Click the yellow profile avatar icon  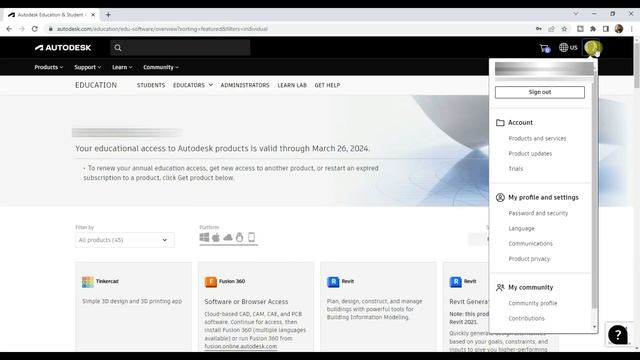click(x=591, y=48)
